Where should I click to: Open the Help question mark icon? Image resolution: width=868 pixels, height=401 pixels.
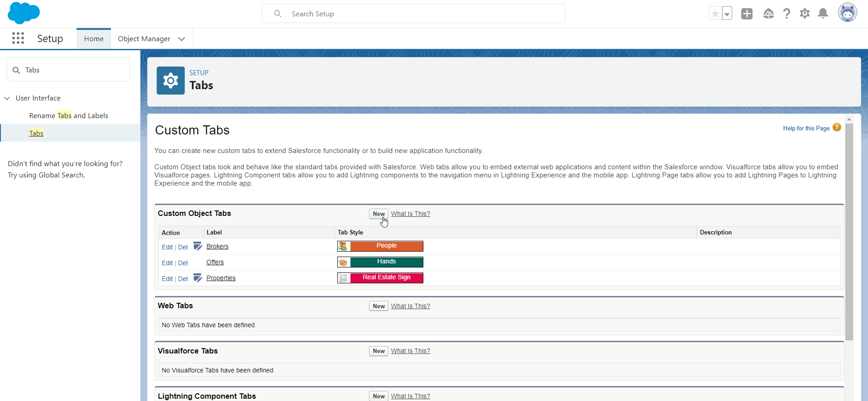tap(786, 14)
